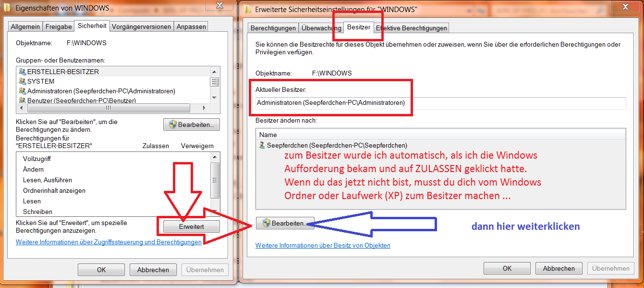Click Übernehmen in advanced security window

click(x=611, y=268)
